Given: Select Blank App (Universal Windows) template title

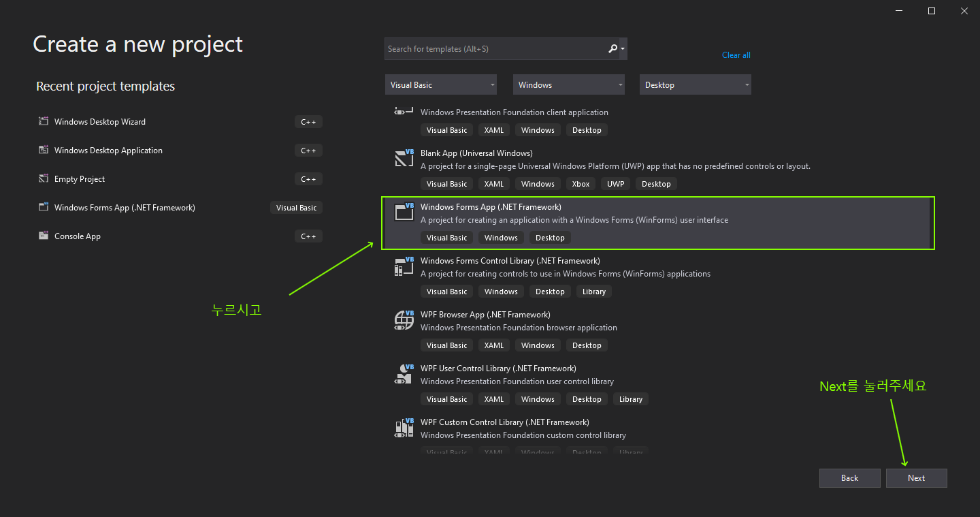Looking at the screenshot, I should point(476,153).
